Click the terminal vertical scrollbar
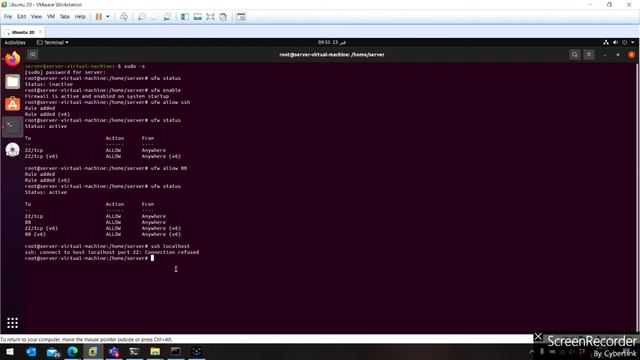640x360 pixels. [638, 198]
